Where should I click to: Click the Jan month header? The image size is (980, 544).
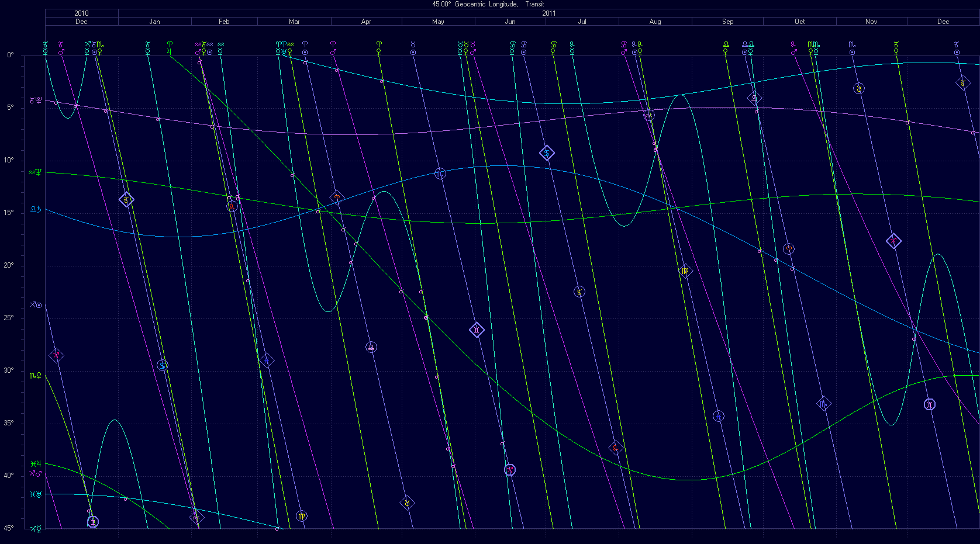[154, 22]
